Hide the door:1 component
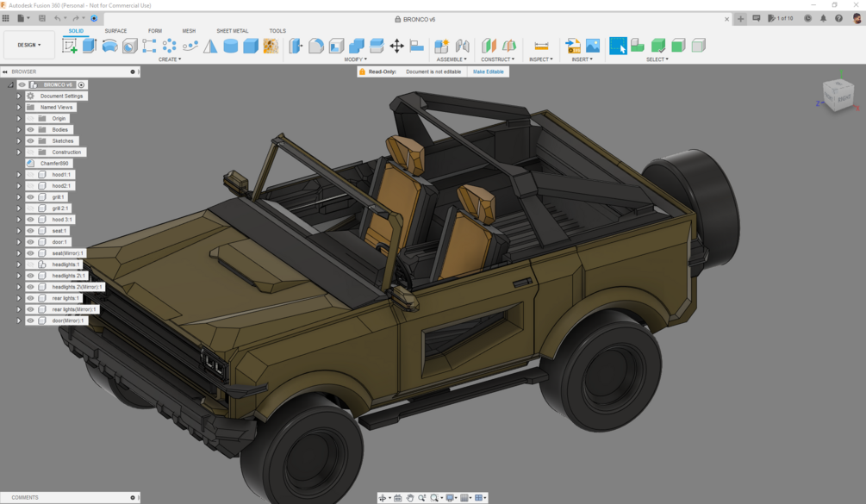 (x=30, y=242)
